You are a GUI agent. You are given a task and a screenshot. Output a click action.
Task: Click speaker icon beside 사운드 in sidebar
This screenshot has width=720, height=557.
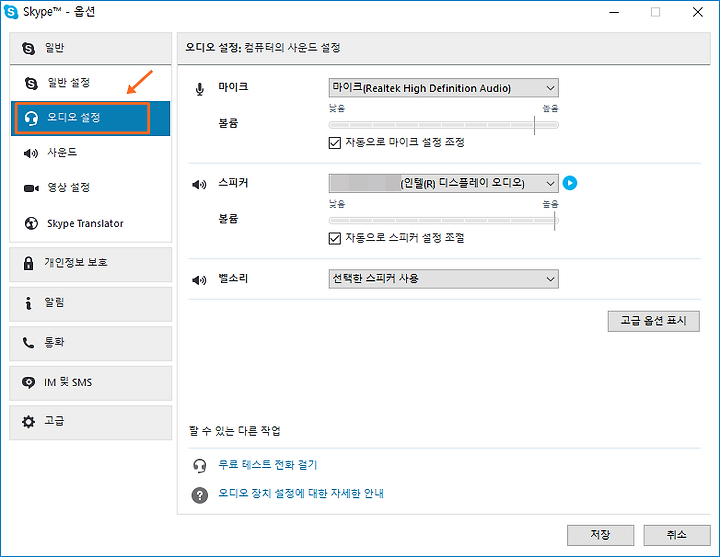coord(31,153)
